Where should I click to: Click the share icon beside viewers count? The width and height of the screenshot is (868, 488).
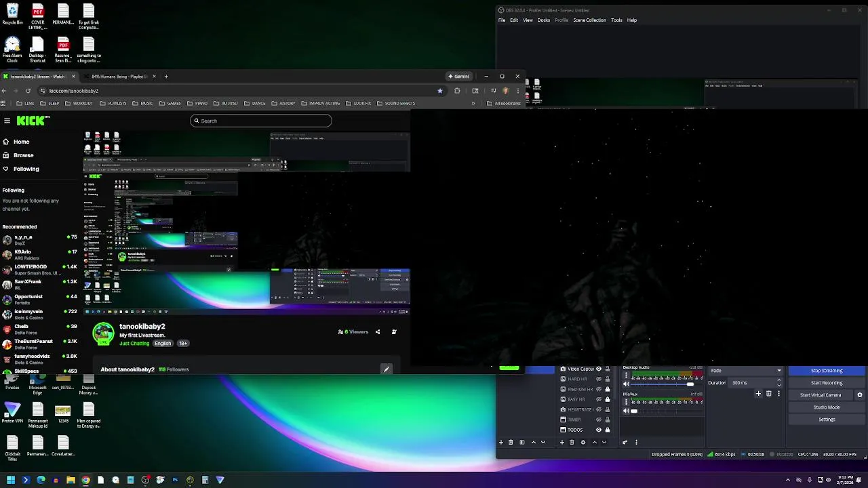(x=378, y=332)
